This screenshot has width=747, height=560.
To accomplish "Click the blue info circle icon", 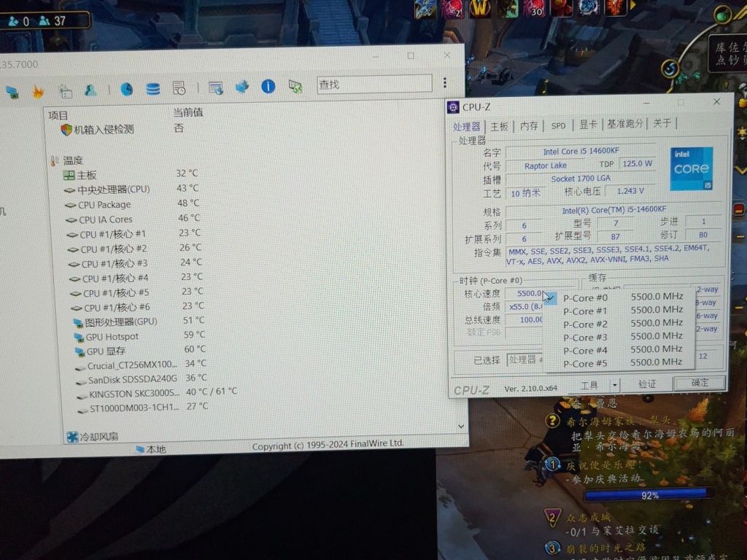I will pos(268,87).
